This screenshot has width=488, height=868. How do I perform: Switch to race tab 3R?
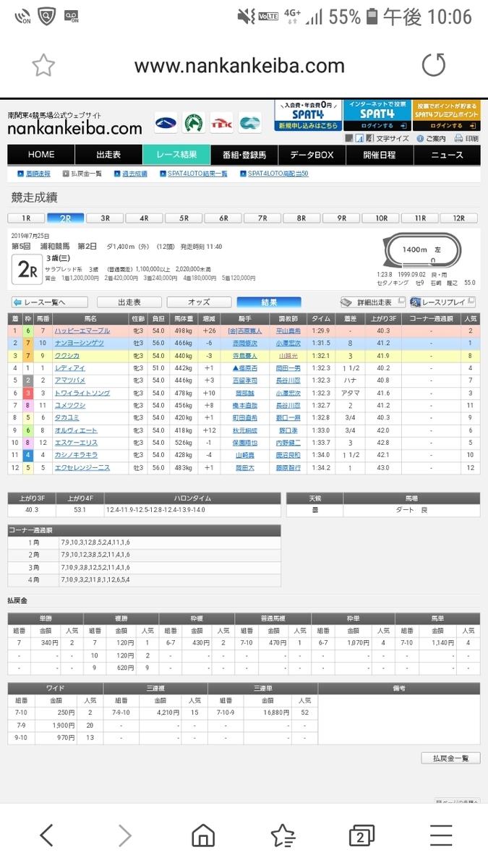pyautogui.click(x=105, y=218)
